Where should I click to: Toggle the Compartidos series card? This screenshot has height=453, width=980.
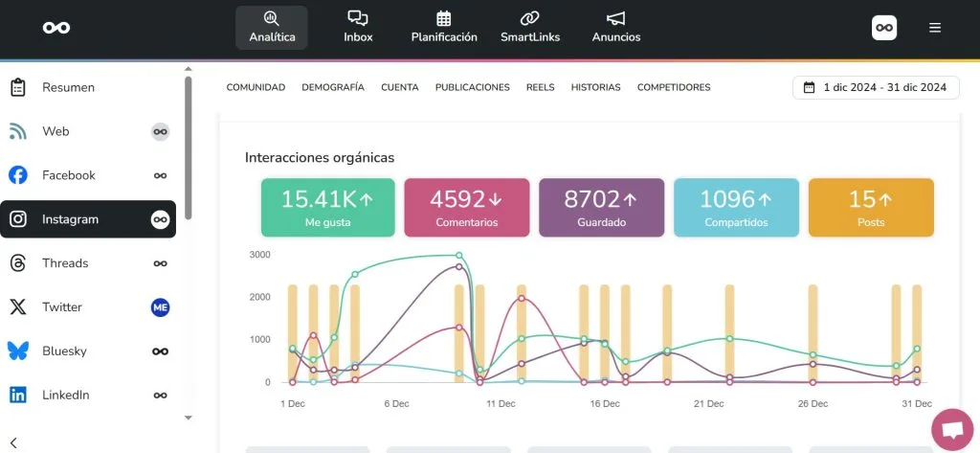tap(736, 207)
